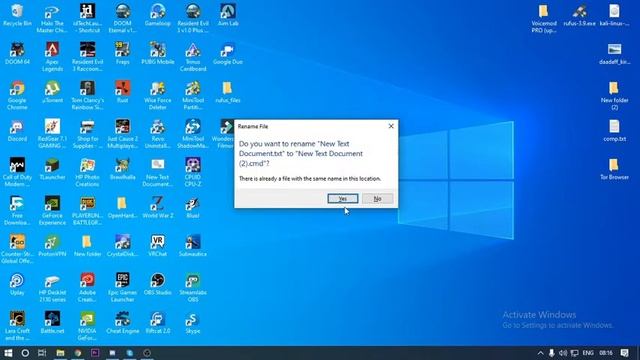Select the rufus_files folder icon
The image size is (640, 360).
pyautogui.click(x=228, y=92)
